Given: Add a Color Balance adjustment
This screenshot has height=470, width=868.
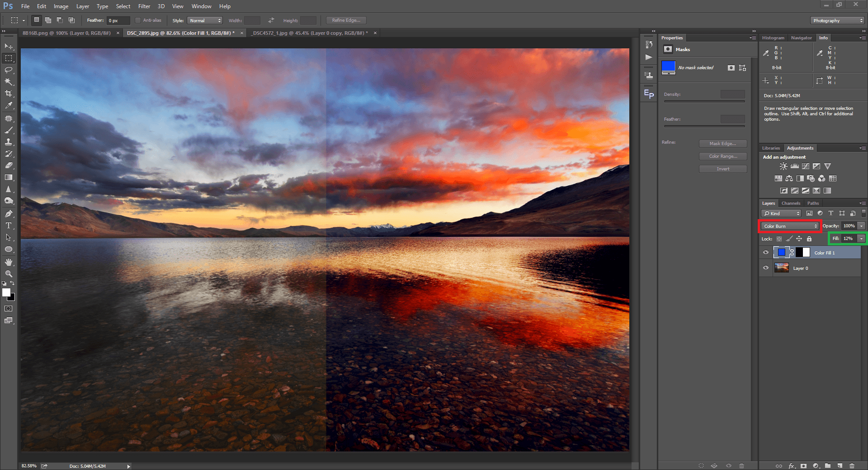Looking at the screenshot, I should click(x=789, y=179).
